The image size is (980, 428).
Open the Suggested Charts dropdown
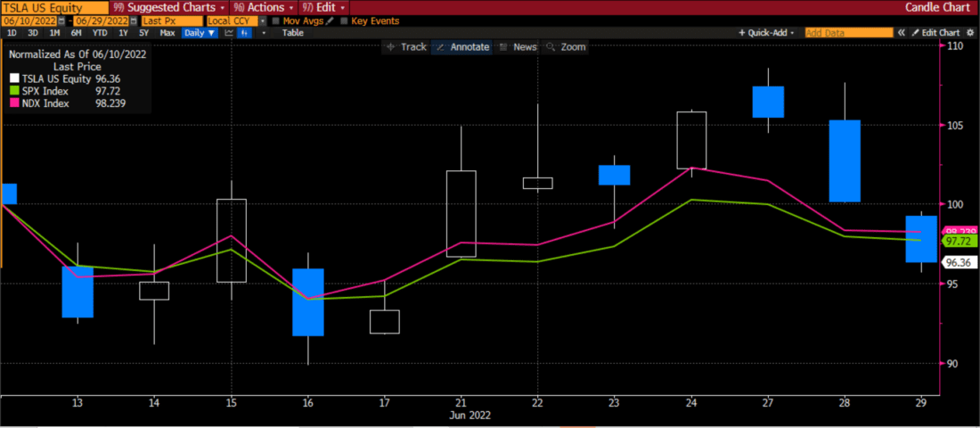point(168,7)
